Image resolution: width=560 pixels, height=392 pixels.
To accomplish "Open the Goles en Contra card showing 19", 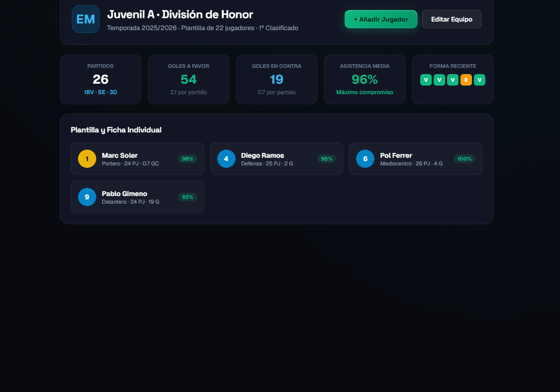I will 277,79.
